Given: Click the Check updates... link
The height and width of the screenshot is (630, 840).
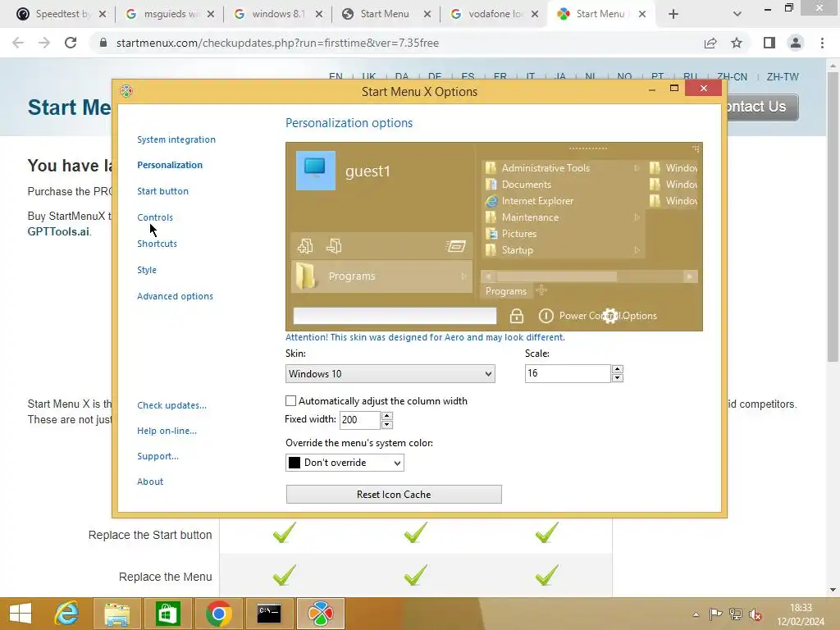Looking at the screenshot, I should [172, 405].
